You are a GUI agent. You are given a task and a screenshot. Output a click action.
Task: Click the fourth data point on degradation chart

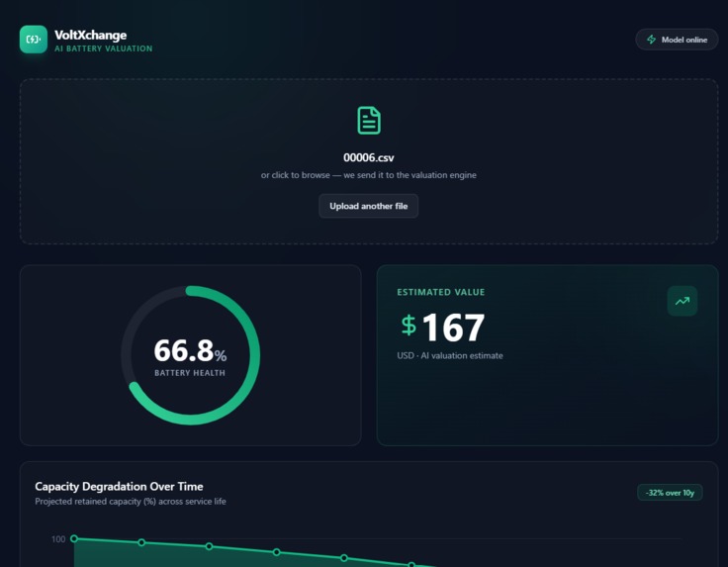pyautogui.click(x=276, y=552)
